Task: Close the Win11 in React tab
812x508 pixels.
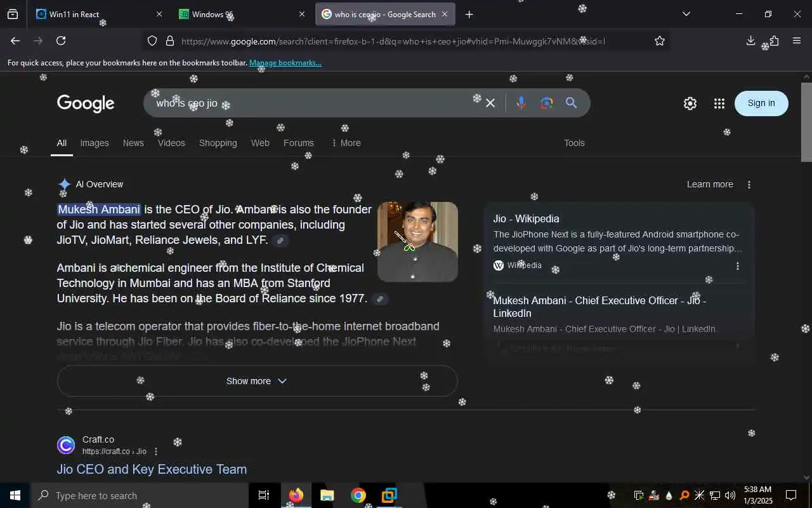Action: click(x=159, y=14)
